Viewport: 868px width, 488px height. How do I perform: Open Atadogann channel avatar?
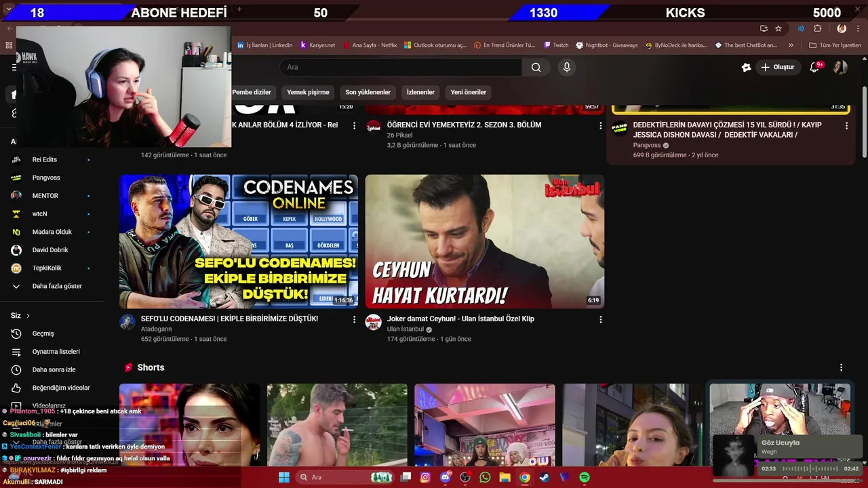click(127, 322)
